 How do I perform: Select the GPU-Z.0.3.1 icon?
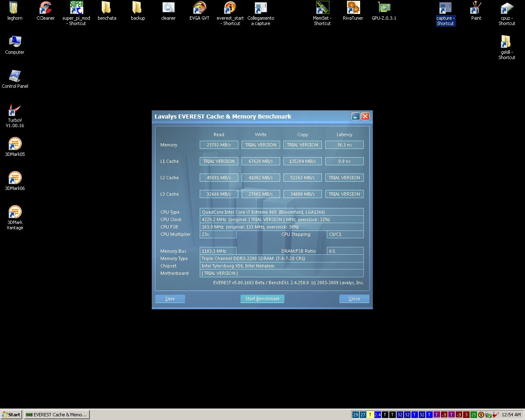point(384,11)
